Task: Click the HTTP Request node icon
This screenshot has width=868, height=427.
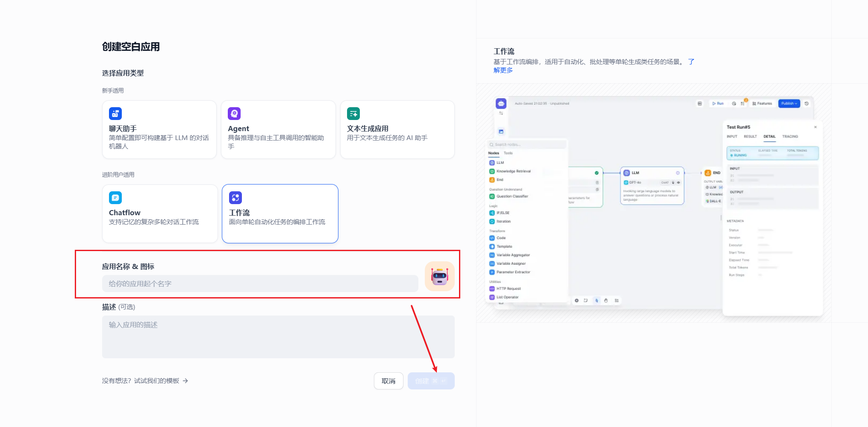Action: (491, 288)
